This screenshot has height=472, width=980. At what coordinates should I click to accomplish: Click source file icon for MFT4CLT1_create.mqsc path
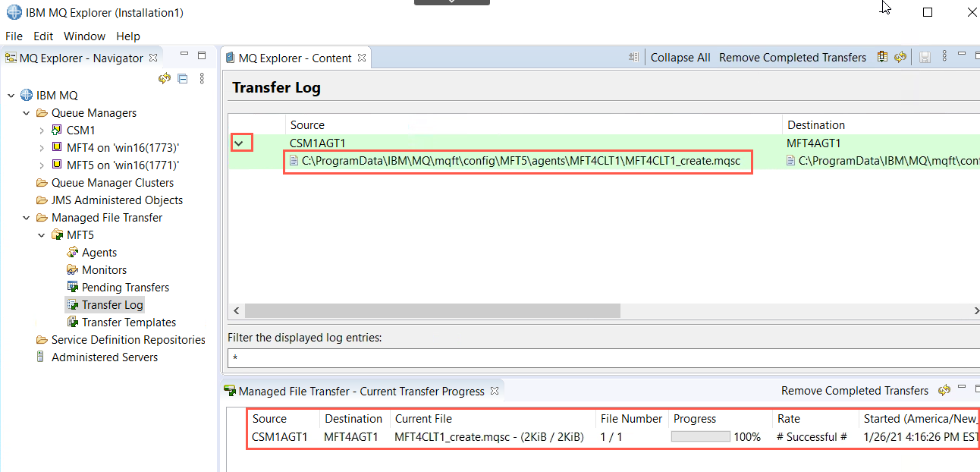[294, 161]
